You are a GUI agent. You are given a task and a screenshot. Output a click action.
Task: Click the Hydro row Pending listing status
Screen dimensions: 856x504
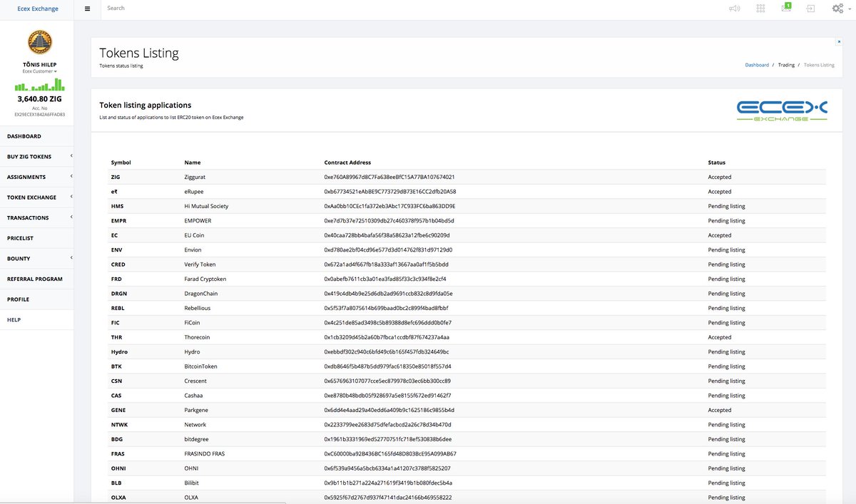coord(726,352)
